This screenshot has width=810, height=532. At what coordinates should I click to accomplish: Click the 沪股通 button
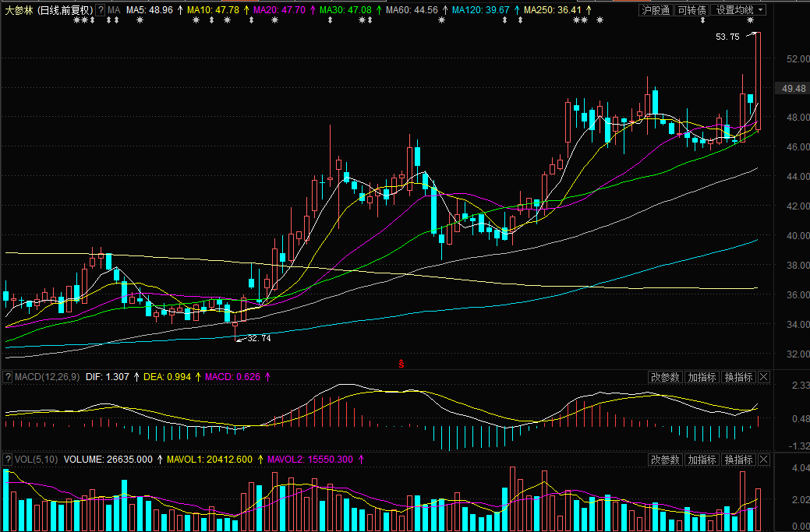click(655, 10)
